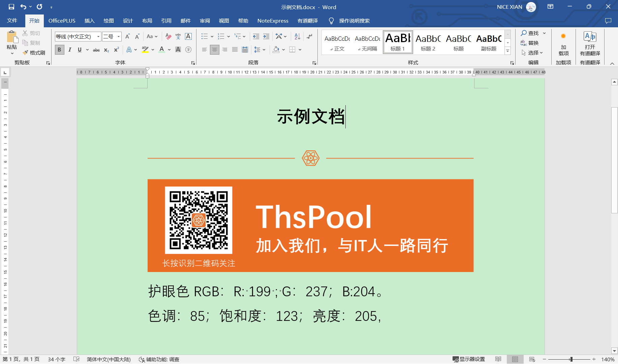The image size is (618, 364).
Task: Toggle Superscript formatting
Action: click(x=116, y=50)
